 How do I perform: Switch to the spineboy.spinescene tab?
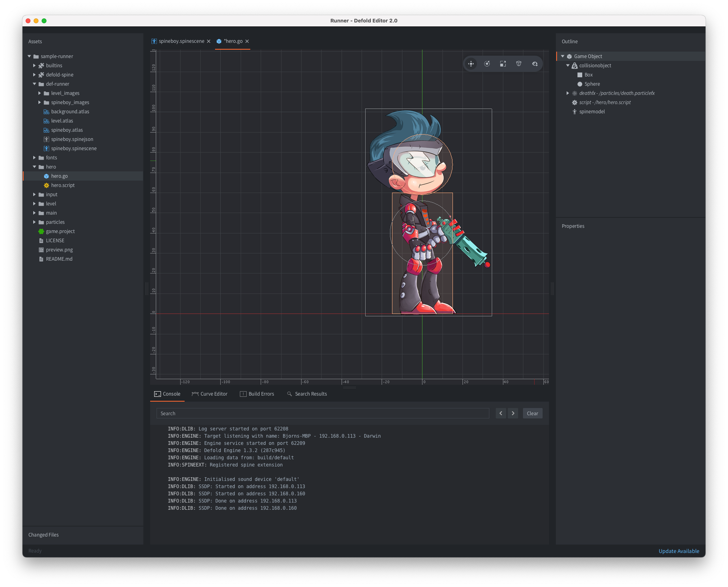click(x=181, y=41)
